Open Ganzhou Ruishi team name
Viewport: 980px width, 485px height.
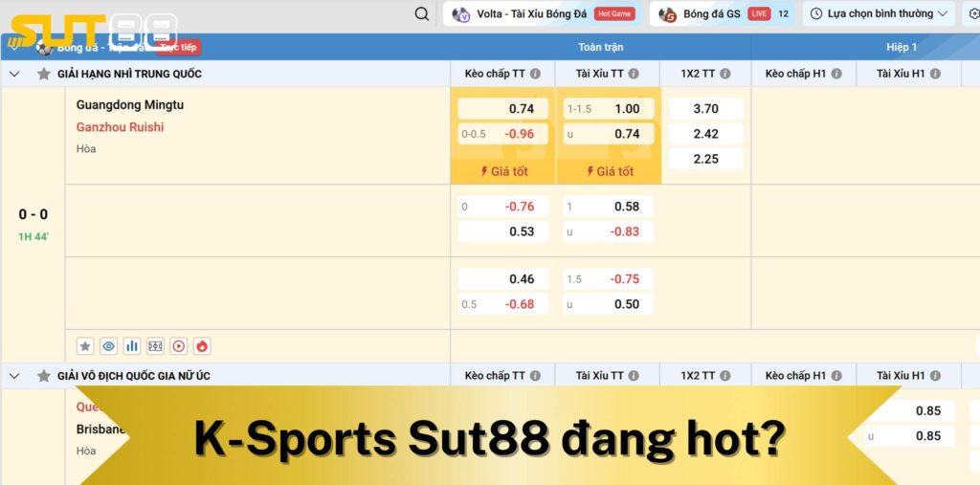pyautogui.click(x=120, y=127)
